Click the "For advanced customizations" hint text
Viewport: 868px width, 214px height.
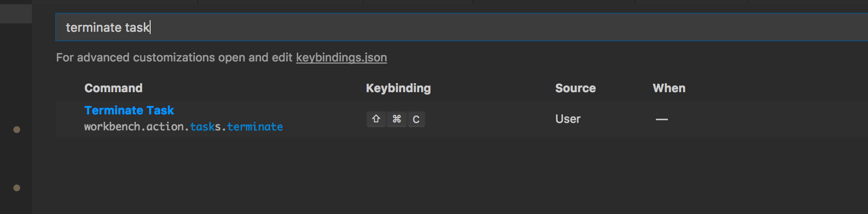point(174,58)
